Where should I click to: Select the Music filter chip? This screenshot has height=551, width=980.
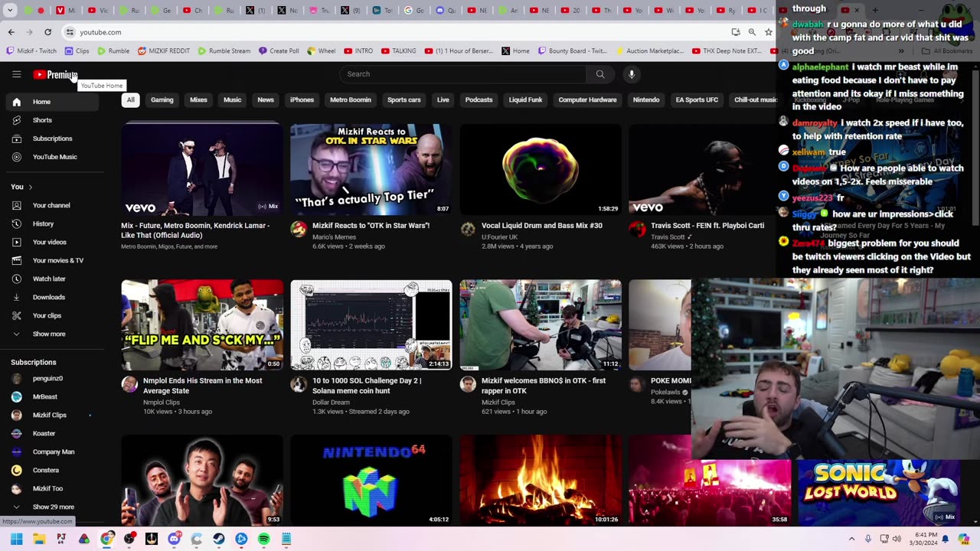(232, 100)
